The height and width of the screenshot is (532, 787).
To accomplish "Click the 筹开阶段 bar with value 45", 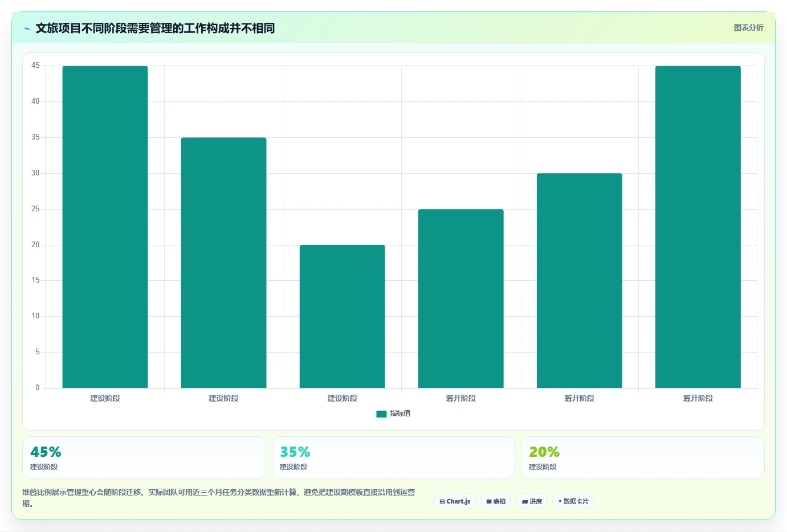I will coord(698,227).
